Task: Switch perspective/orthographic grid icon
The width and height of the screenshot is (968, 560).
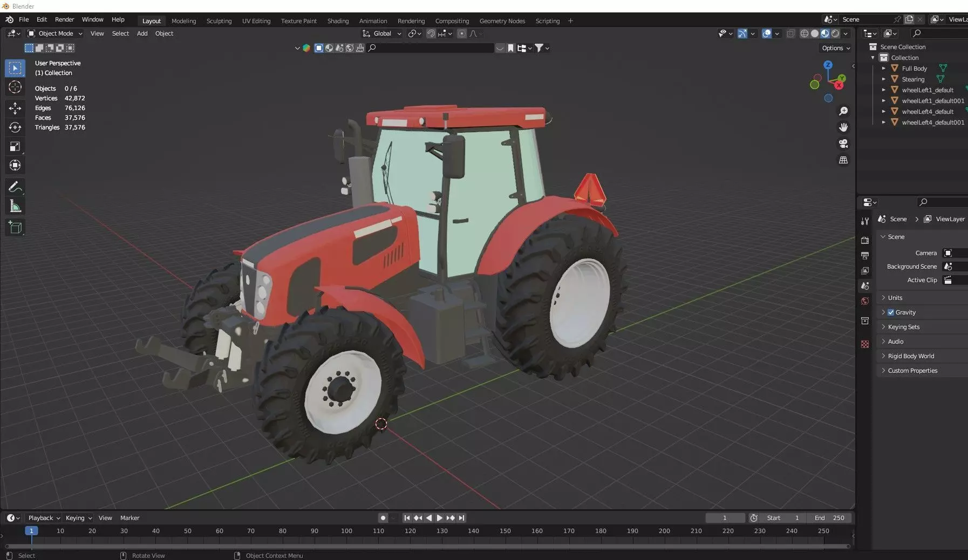Action: [843, 160]
